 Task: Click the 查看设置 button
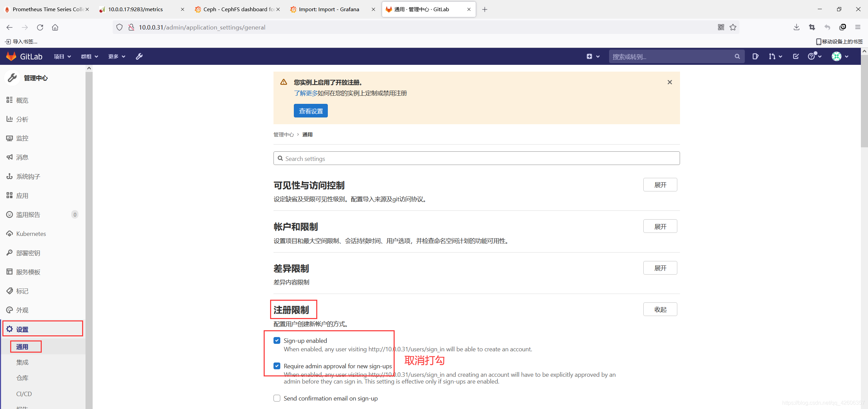point(310,111)
